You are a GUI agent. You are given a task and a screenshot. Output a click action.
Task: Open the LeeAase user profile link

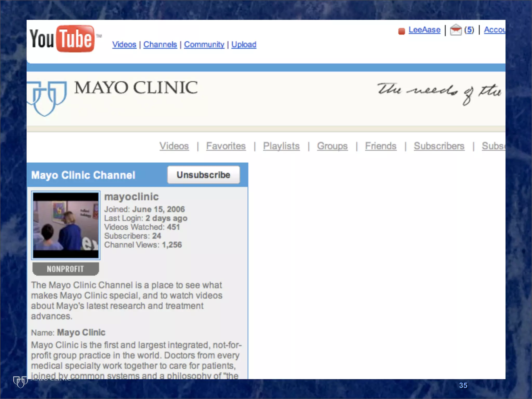424,30
